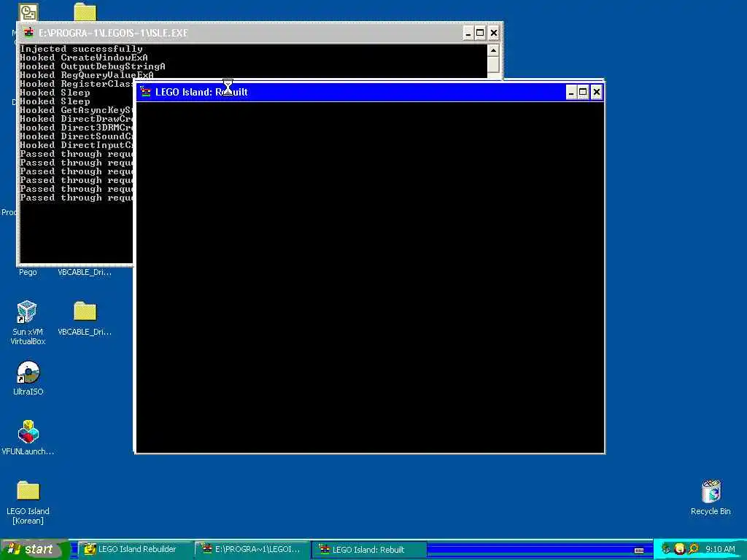
Task: Select the Recycle Bin icon
Action: [711, 497]
